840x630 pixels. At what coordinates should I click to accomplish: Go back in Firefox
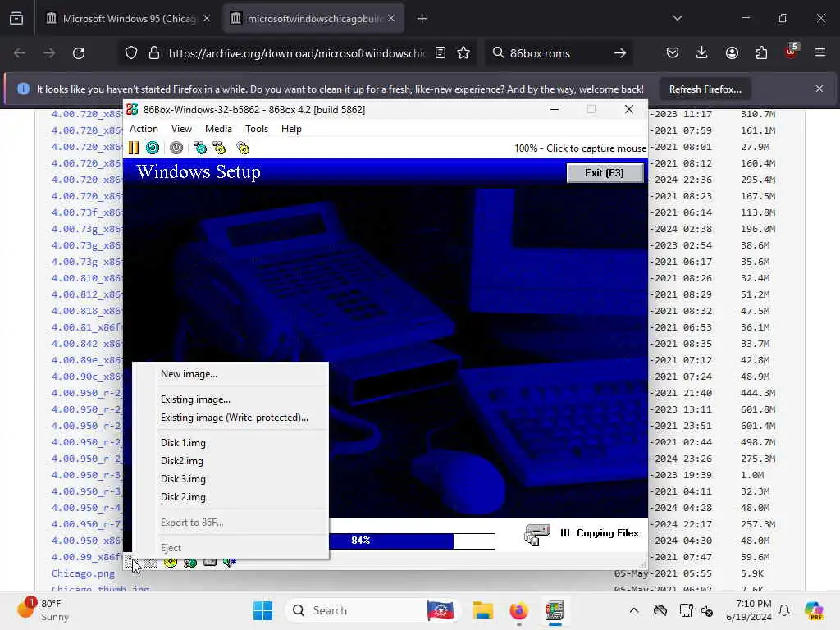pyautogui.click(x=20, y=53)
